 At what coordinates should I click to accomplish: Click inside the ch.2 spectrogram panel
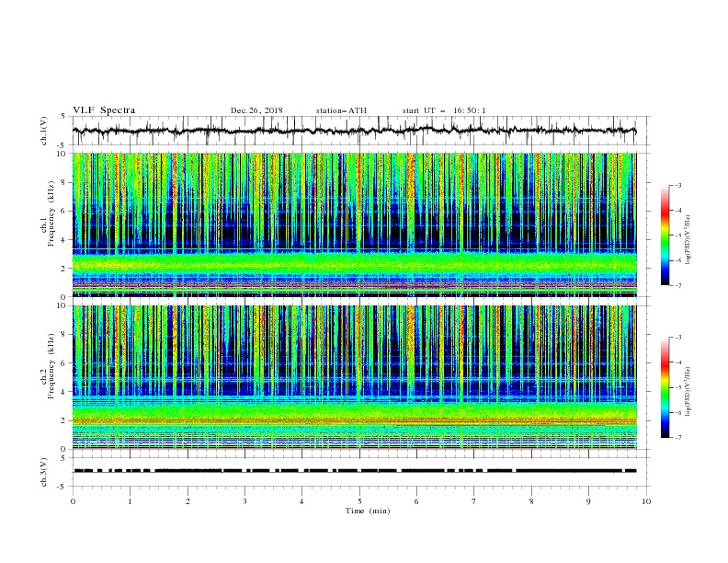(x=354, y=377)
